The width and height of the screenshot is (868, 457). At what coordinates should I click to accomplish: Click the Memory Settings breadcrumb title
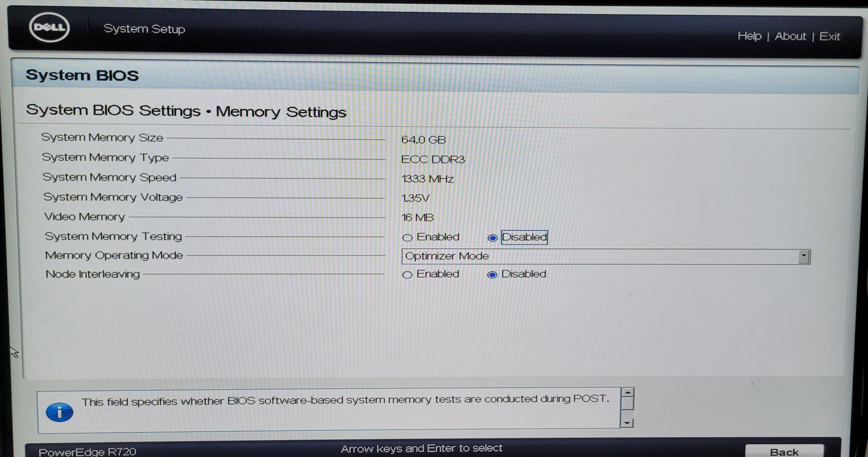click(281, 112)
